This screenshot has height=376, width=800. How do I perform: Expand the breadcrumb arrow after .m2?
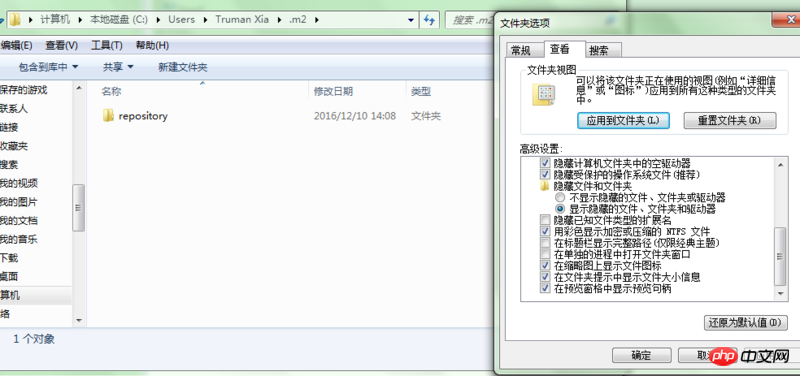317,20
